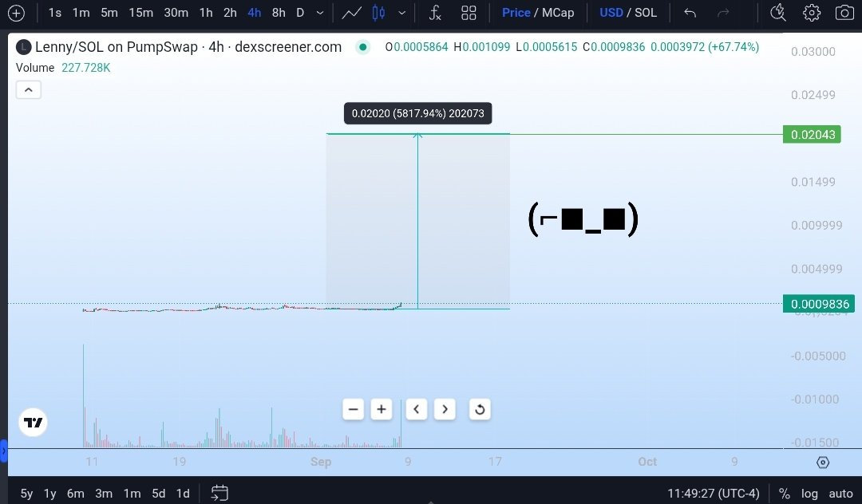This screenshot has width=862, height=504.
Task: Set date range to 5d
Action: point(158,494)
